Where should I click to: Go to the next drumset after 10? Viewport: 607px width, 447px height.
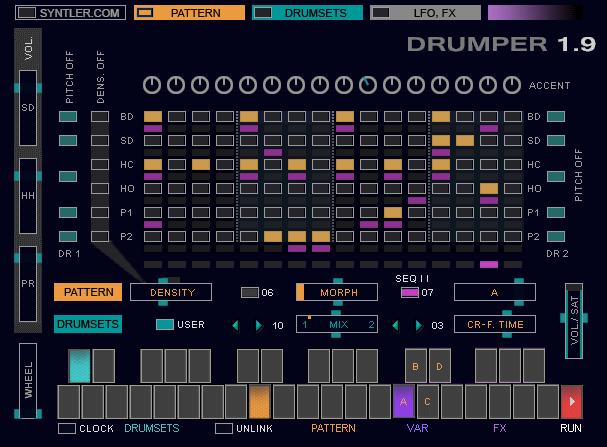[x=259, y=325]
